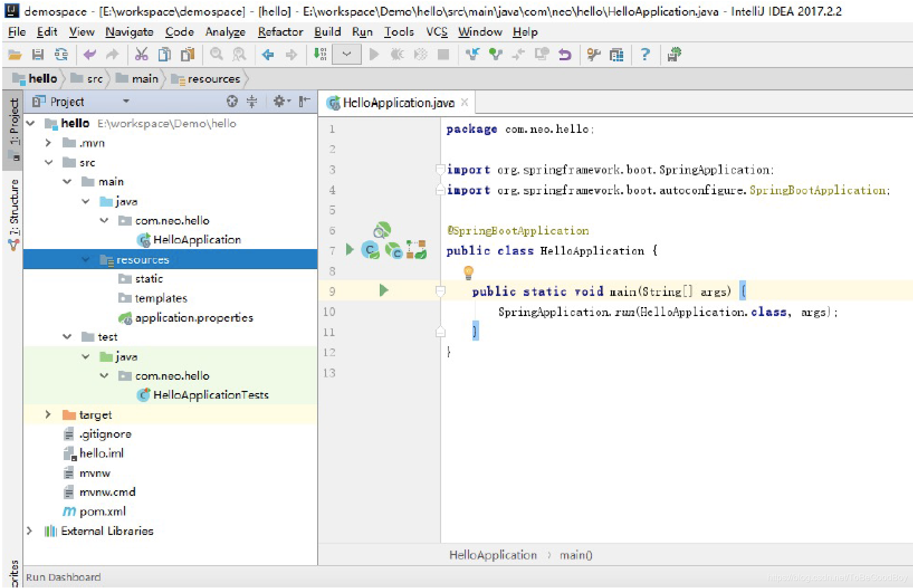This screenshot has width=913, height=588.
Task: Expand External Libraries node
Action: coord(30,531)
